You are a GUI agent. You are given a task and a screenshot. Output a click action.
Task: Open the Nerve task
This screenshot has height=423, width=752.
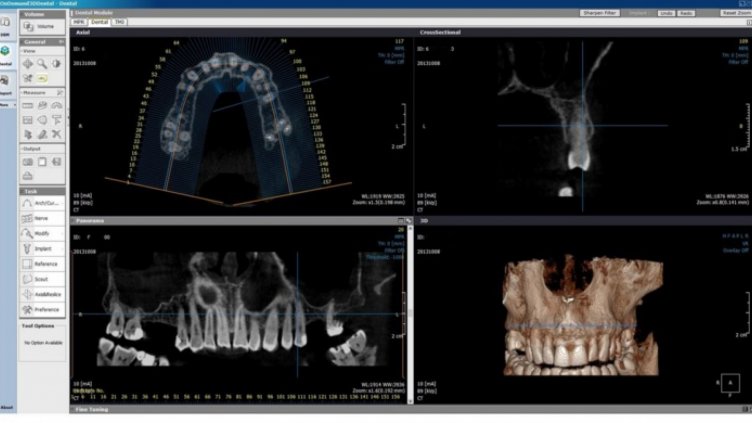coord(42,218)
